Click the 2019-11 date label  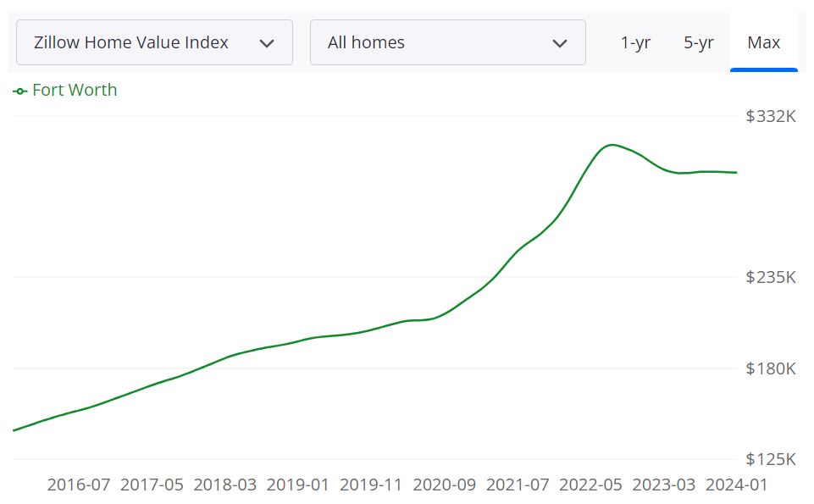click(x=371, y=485)
